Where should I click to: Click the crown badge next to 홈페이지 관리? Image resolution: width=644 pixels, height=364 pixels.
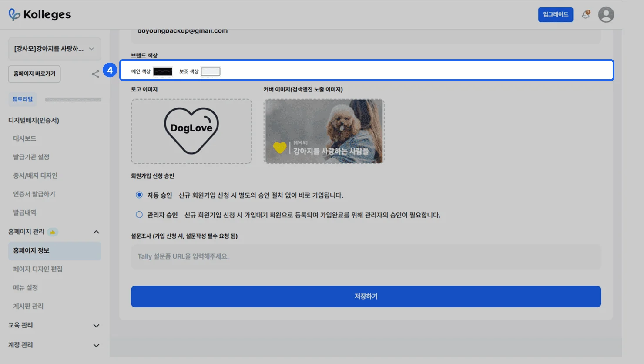[53, 232]
